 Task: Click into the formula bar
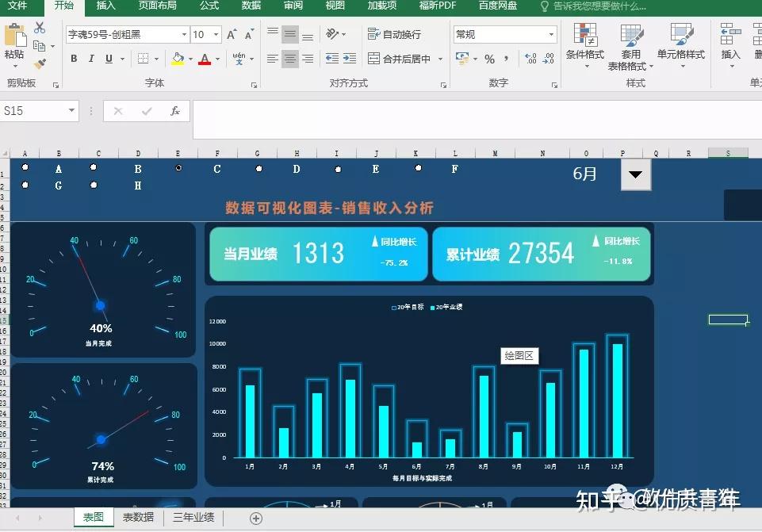[x=477, y=120]
